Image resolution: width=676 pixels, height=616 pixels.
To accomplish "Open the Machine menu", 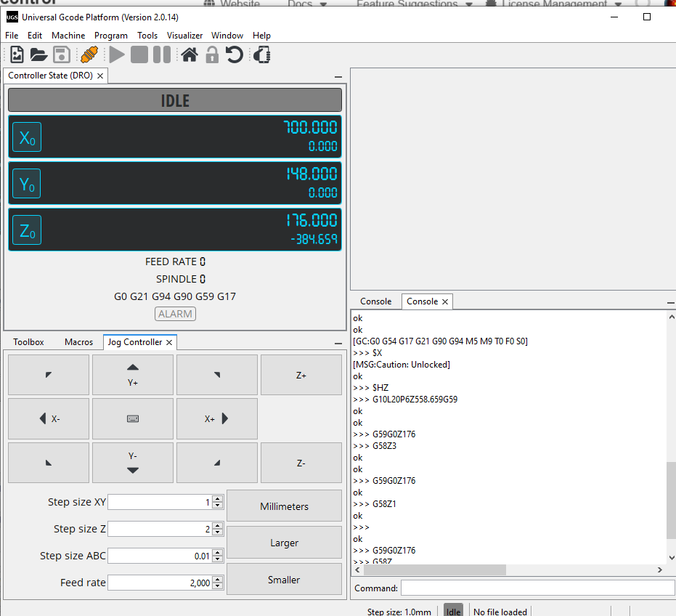I will (x=68, y=36).
